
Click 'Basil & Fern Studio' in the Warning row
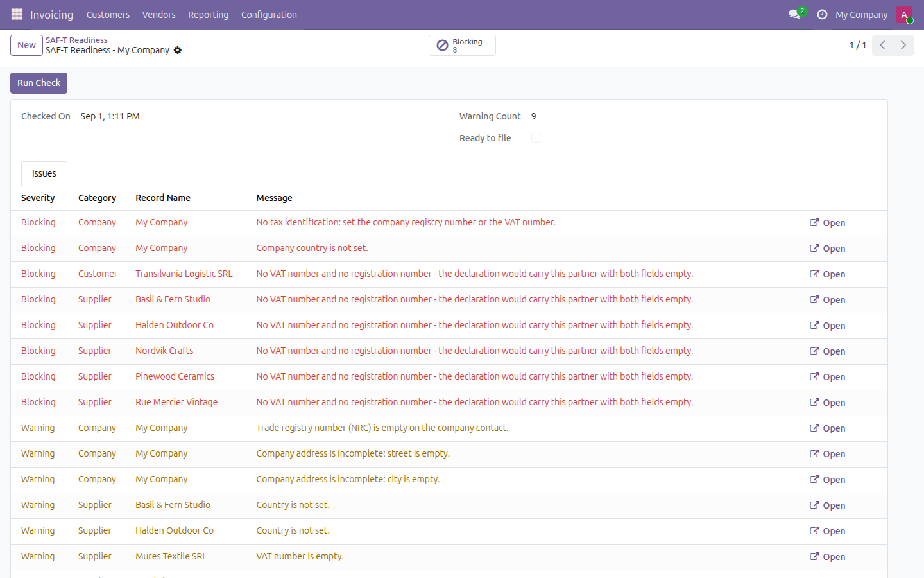[x=173, y=505]
